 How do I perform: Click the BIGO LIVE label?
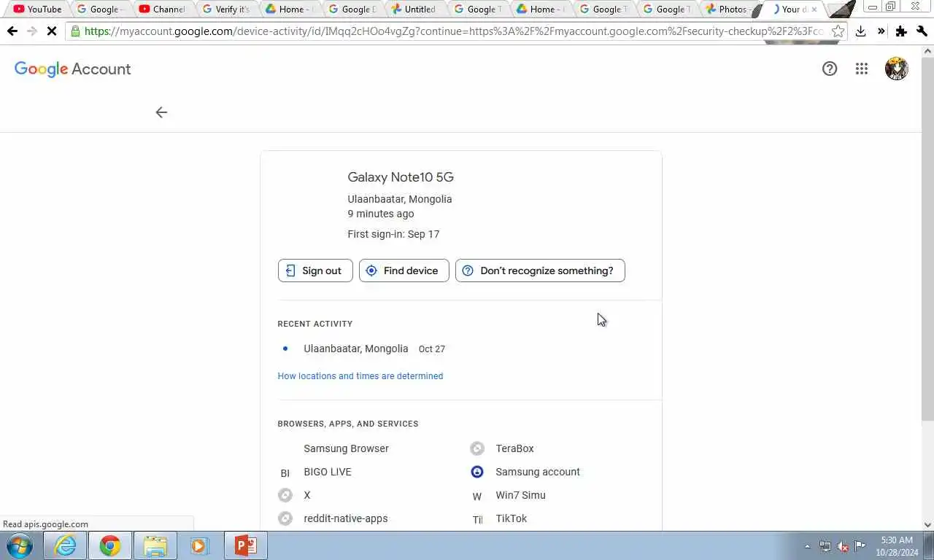tap(328, 472)
